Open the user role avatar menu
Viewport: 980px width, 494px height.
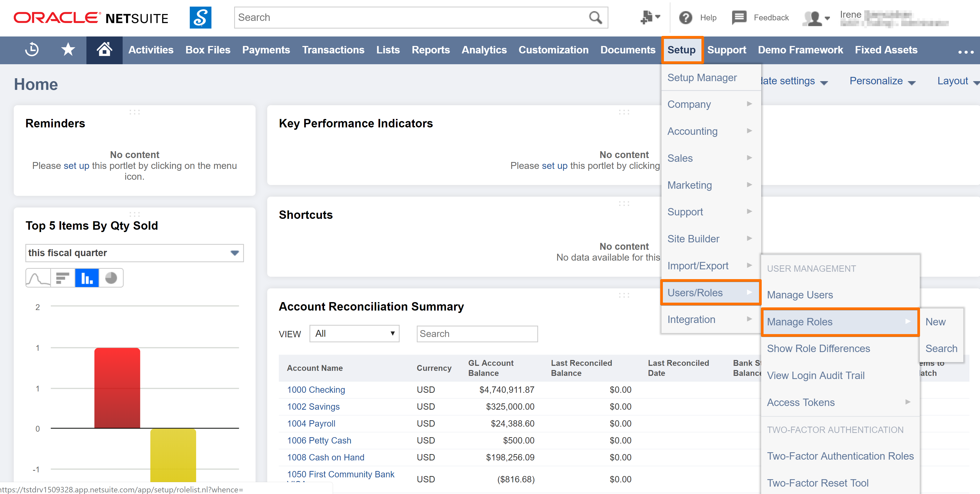click(816, 18)
